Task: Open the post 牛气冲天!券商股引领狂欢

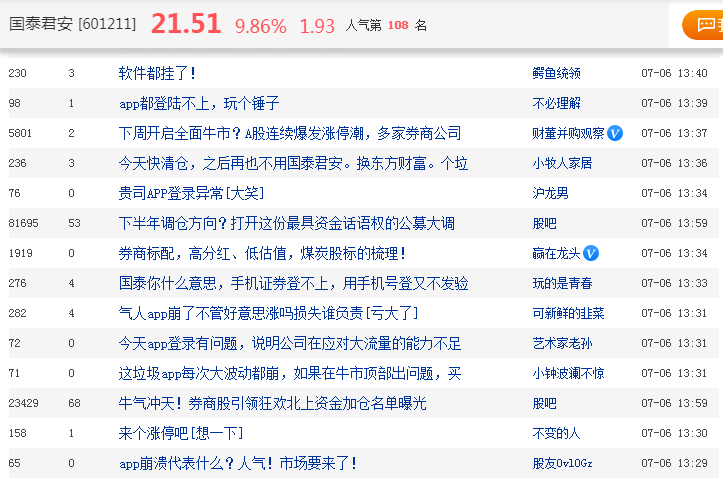Action: (x=273, y=403)
